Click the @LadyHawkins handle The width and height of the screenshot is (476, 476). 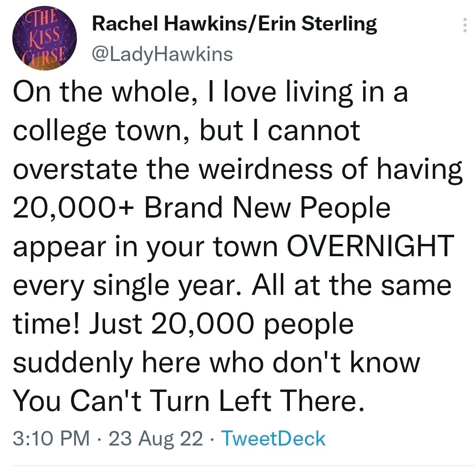point(162,54)
